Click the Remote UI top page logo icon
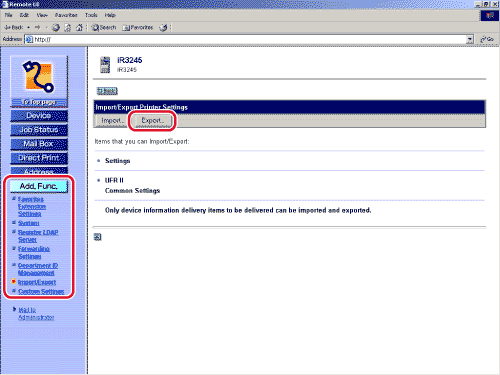500x375 pixels. click(39, 77)
